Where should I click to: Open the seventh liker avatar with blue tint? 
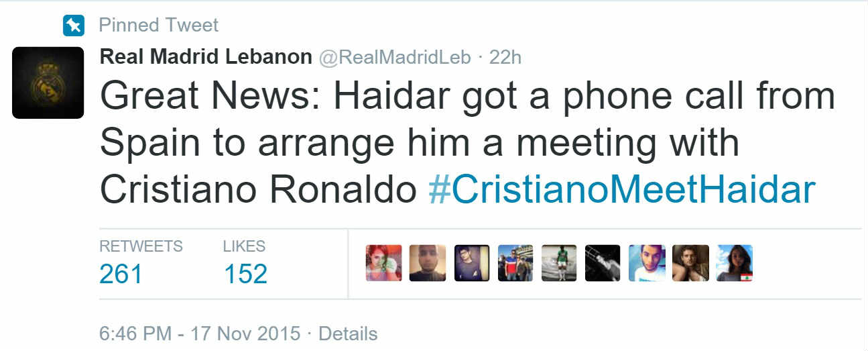[x=647, y=263]
